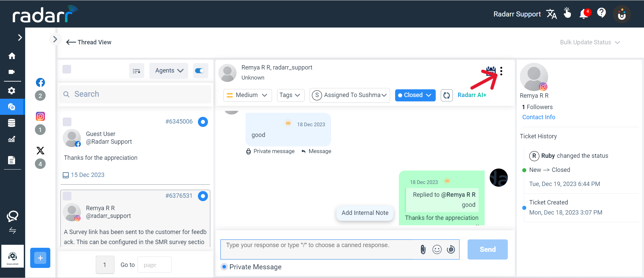Click the notification bell icon
Image resolution: width=644 pixels, height=278 pixels.
(x=584, y=14)
